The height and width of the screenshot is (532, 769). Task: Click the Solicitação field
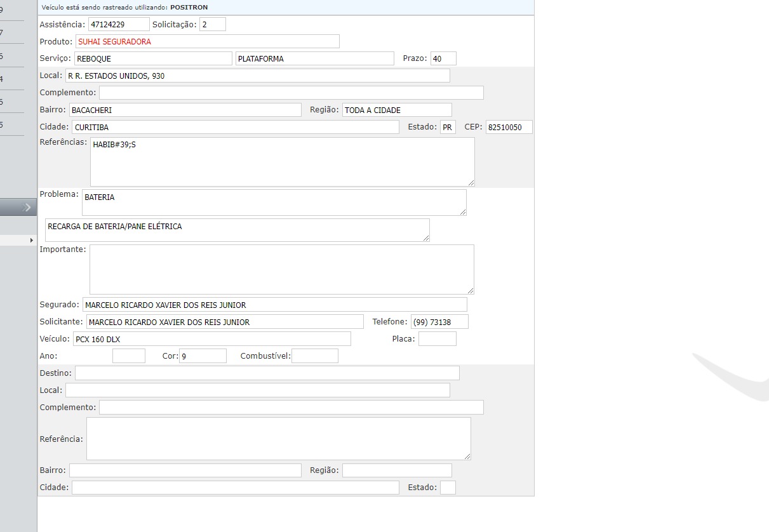212,25
